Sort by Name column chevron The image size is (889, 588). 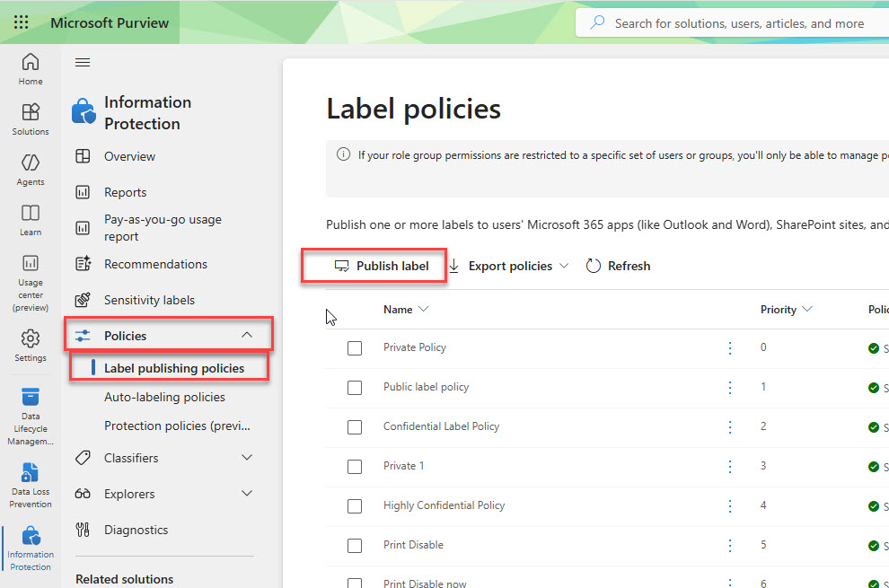(423, 309)
